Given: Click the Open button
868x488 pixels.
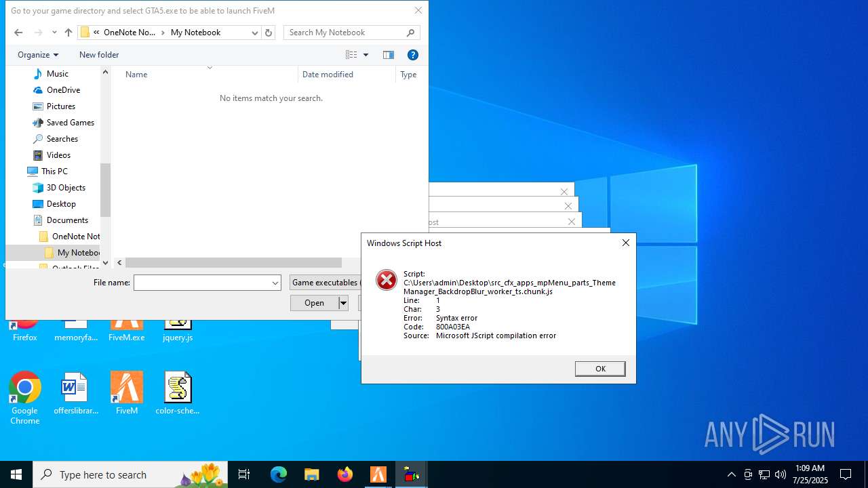Looking at the screenshot, I should click(314, 303).
